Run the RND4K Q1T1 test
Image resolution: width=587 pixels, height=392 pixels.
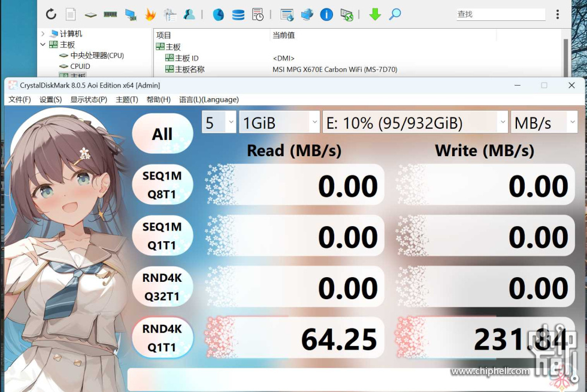[162, 338]
